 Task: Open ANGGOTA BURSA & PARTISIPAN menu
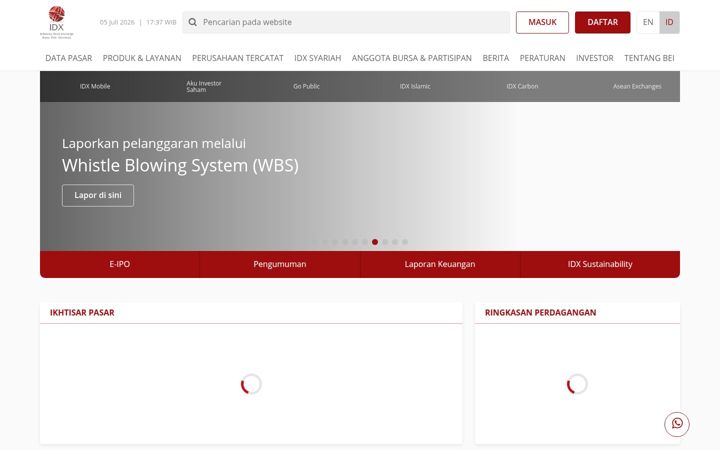coord(412,58)
